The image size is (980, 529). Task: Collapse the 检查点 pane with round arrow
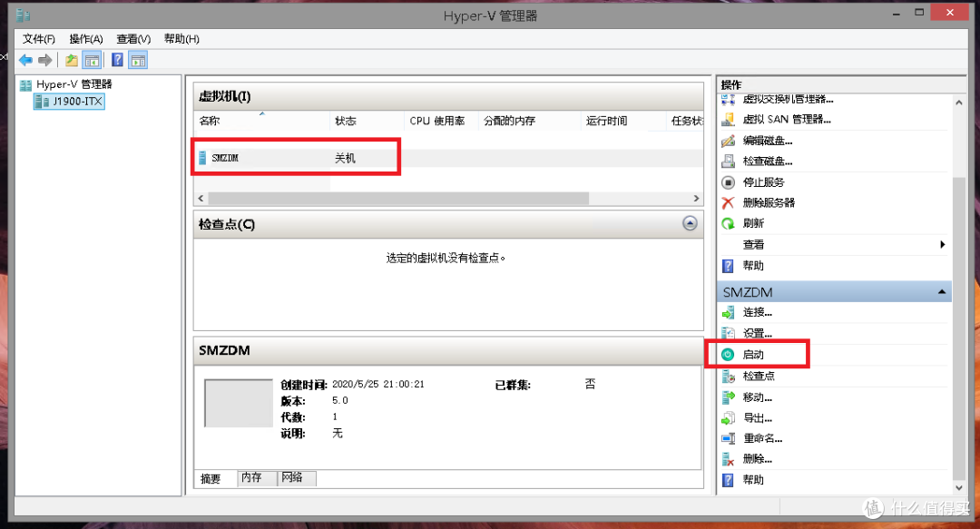click(690, 223)
